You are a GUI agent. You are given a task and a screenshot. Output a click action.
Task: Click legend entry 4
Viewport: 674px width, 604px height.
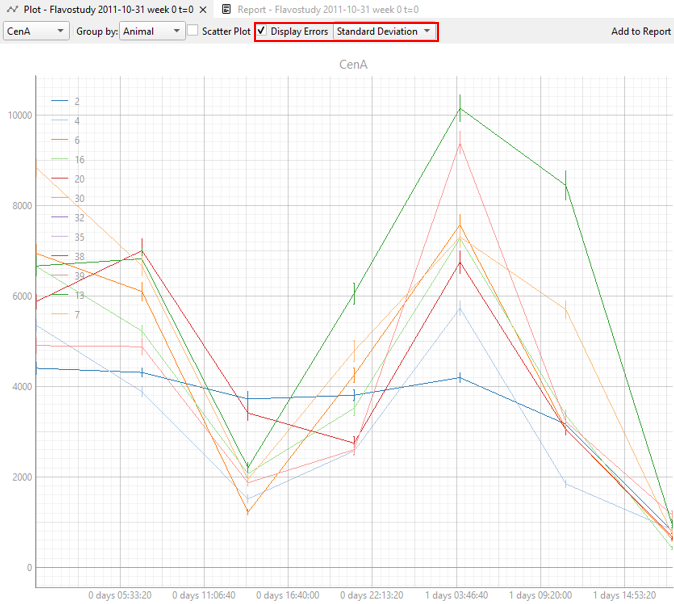(x=65, y=121)
